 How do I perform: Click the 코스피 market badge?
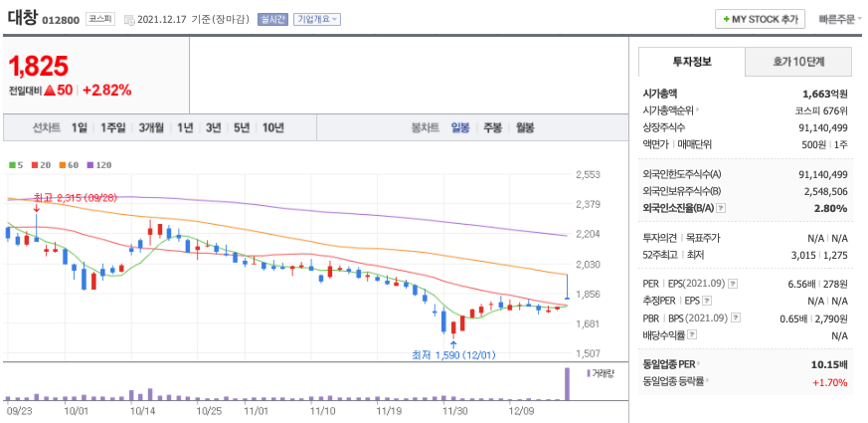point(100,19)
